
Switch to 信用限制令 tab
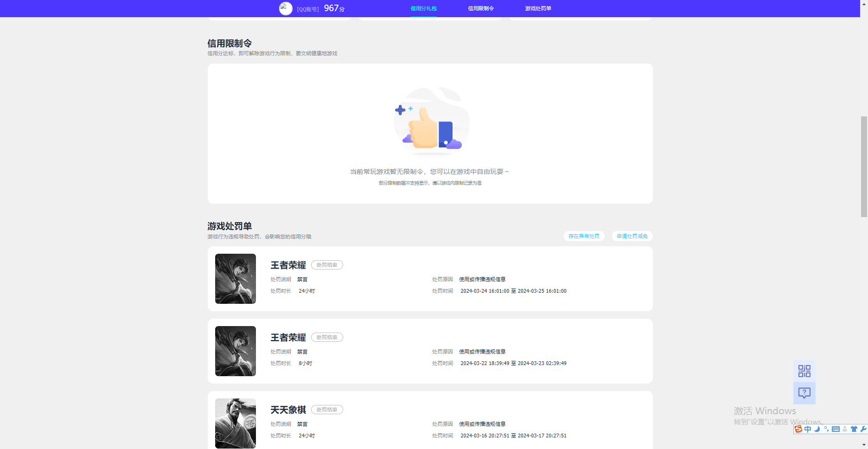coord(481,8)
